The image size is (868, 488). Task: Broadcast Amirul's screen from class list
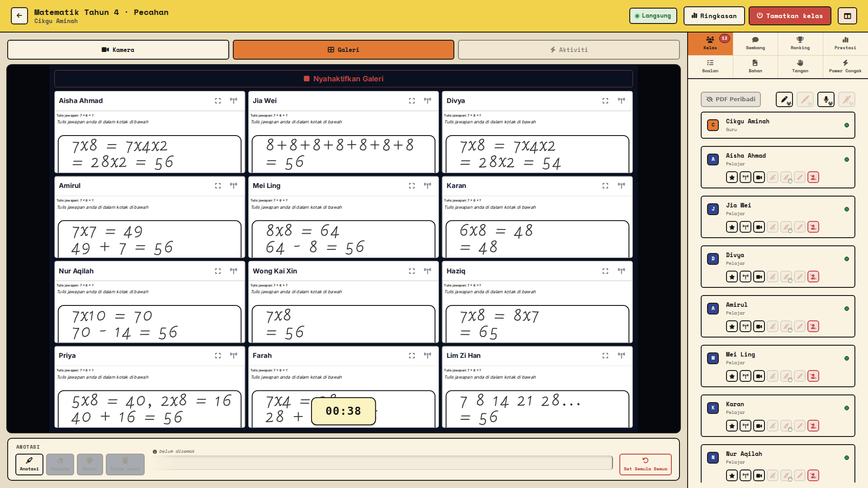745,327
